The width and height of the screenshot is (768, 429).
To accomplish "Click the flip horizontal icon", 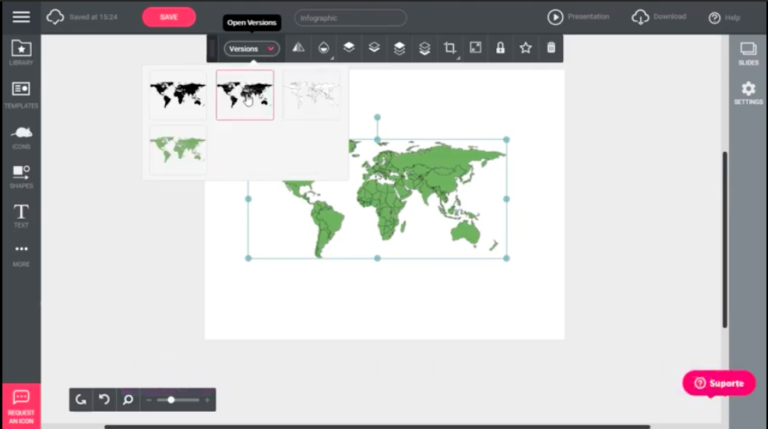I will 298,48.
